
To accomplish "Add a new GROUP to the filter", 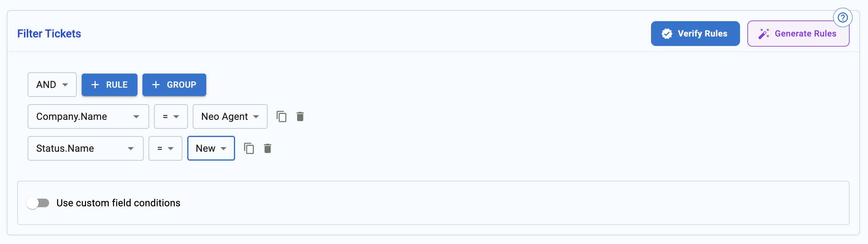I will point(174,85).
